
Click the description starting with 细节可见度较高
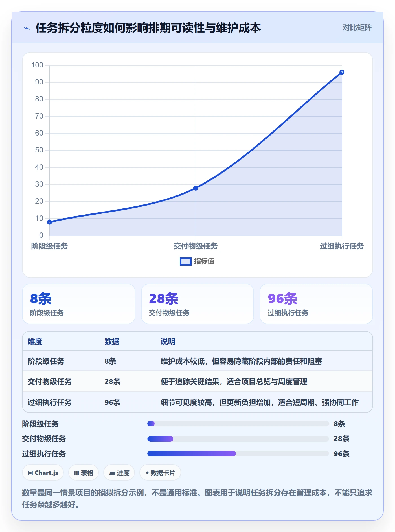click(260, 402)
